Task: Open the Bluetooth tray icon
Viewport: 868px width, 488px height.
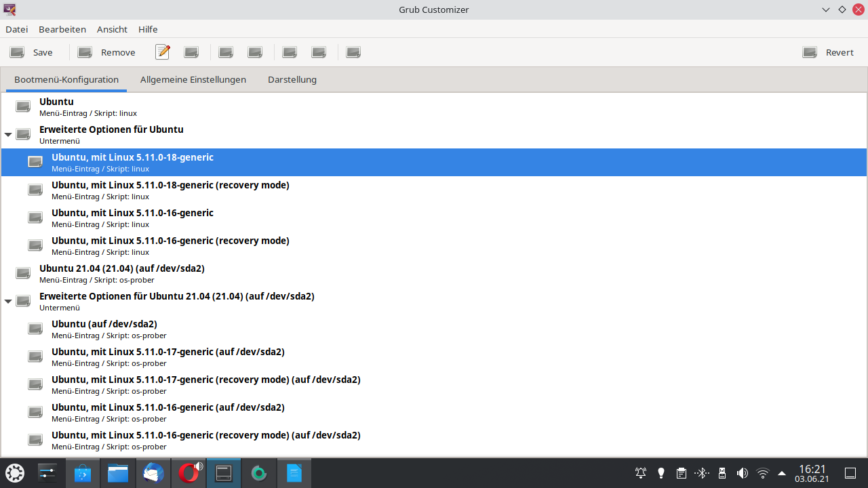Action: click(702, 473)
